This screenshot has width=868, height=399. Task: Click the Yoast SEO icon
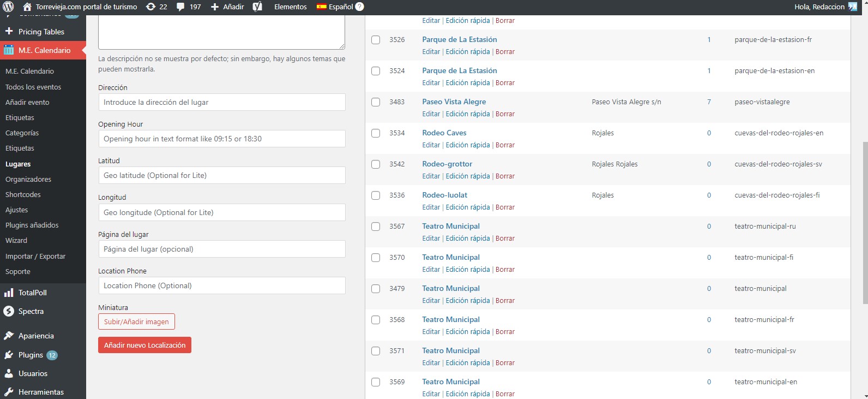[x=257, y=7]
